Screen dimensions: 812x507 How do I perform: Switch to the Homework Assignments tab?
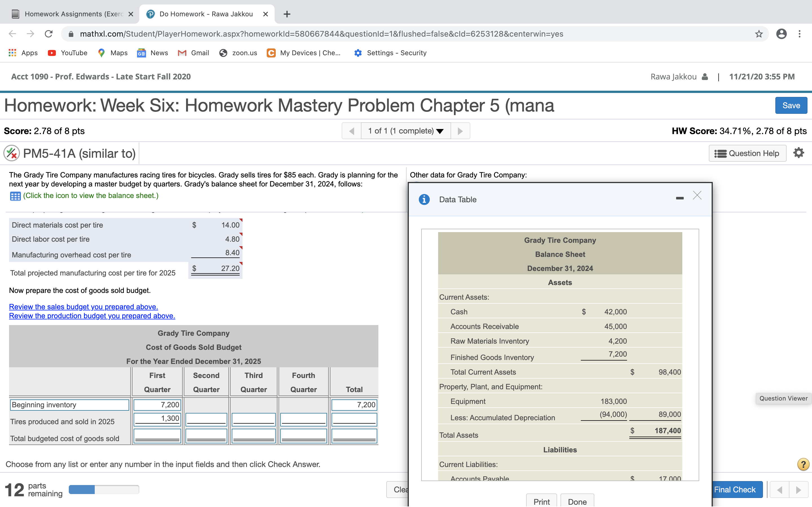(x=67, y=14)
